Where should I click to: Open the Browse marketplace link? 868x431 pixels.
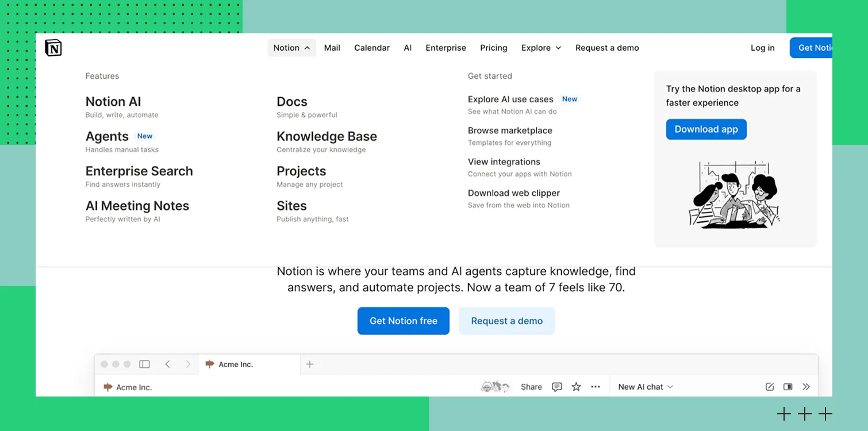(x=510, y=131)
